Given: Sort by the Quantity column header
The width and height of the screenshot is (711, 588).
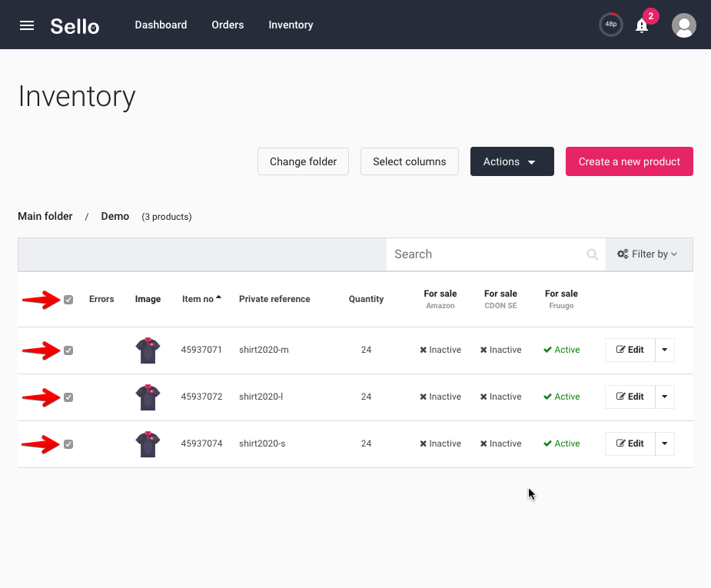Looking at the screenshot, I should (366, 299).
